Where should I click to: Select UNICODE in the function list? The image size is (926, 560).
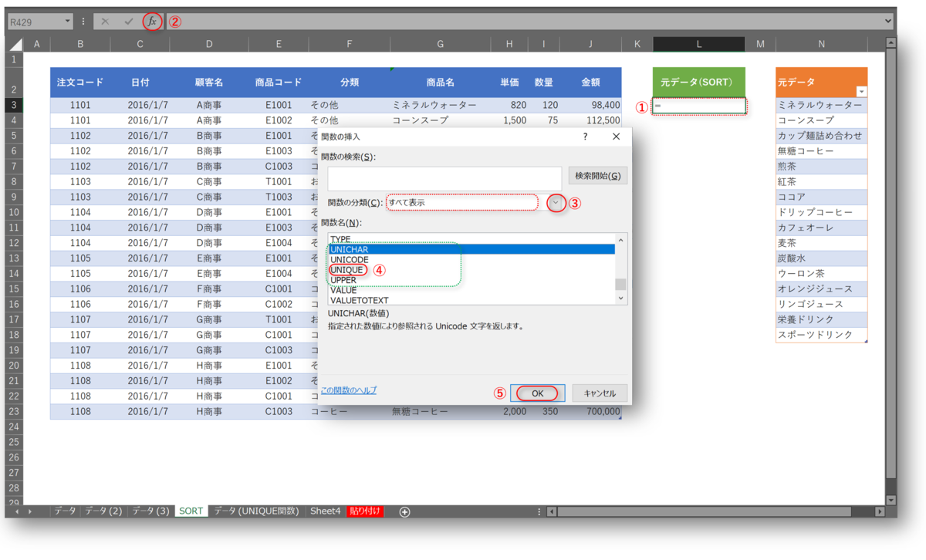(x=349, y=260)
